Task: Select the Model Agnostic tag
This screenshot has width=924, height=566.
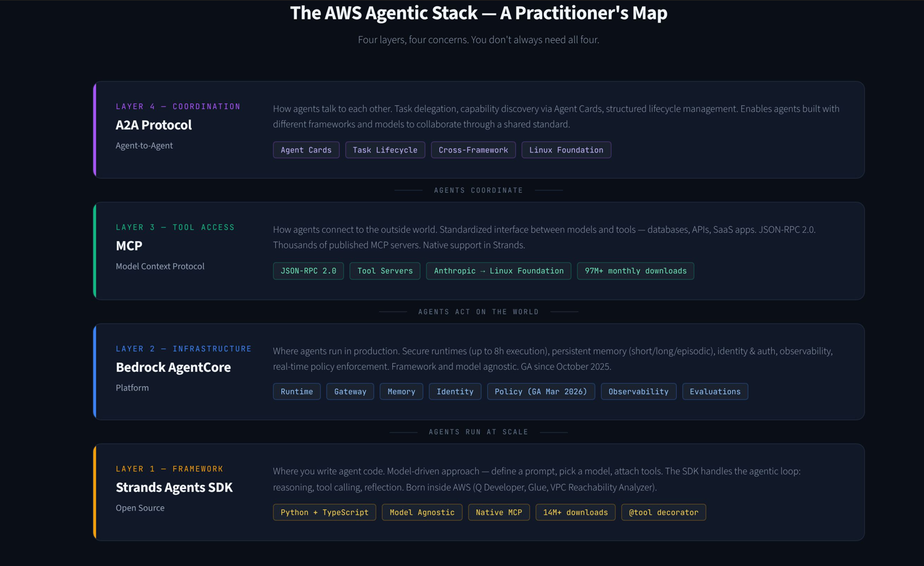Action: (x=422, y=512)
